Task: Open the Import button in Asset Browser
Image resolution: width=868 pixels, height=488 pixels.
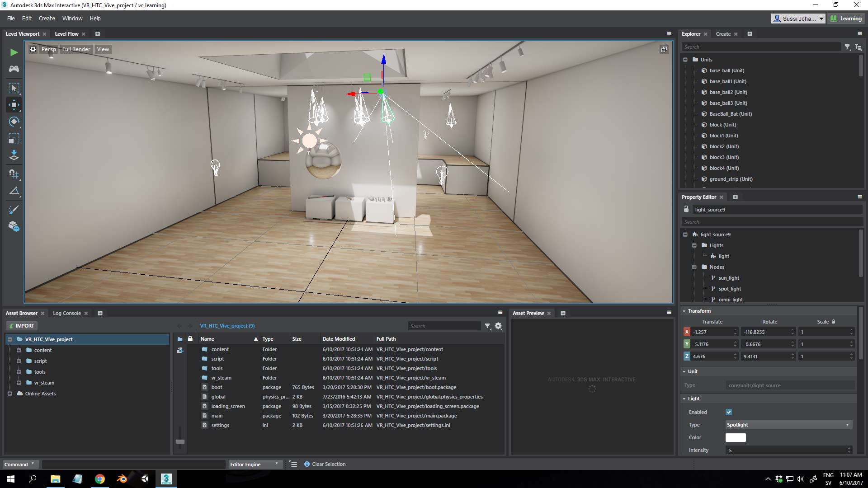Action: (21, 325)
